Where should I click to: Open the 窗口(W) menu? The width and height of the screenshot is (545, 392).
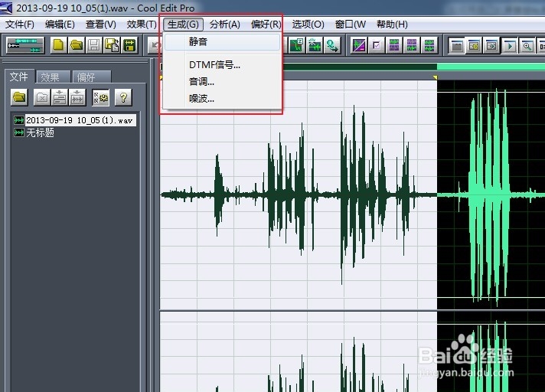(x=351, y=24)
